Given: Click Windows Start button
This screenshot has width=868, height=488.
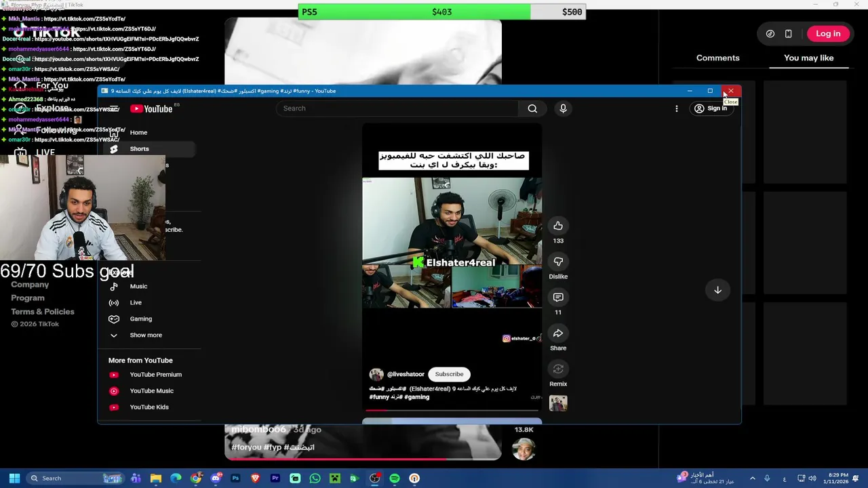Looking at the screenshot, I should 14,479.
